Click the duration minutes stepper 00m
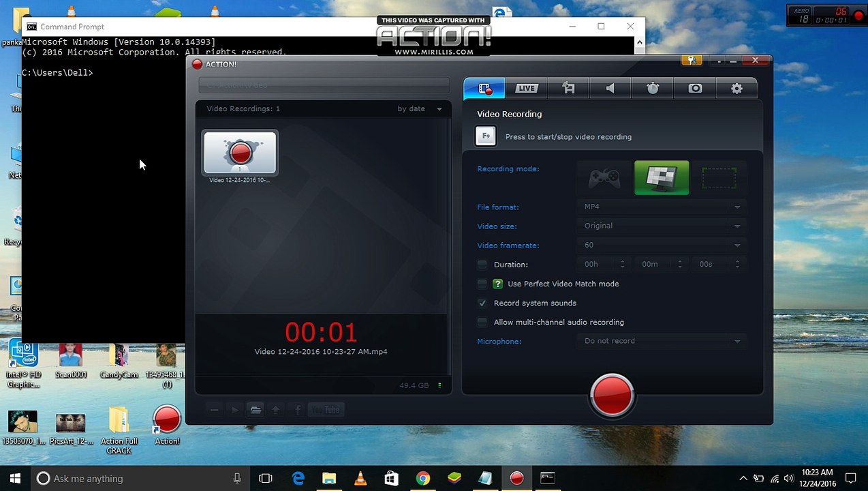The height and width of the screenshot is (491, 868). pos(662,264)
